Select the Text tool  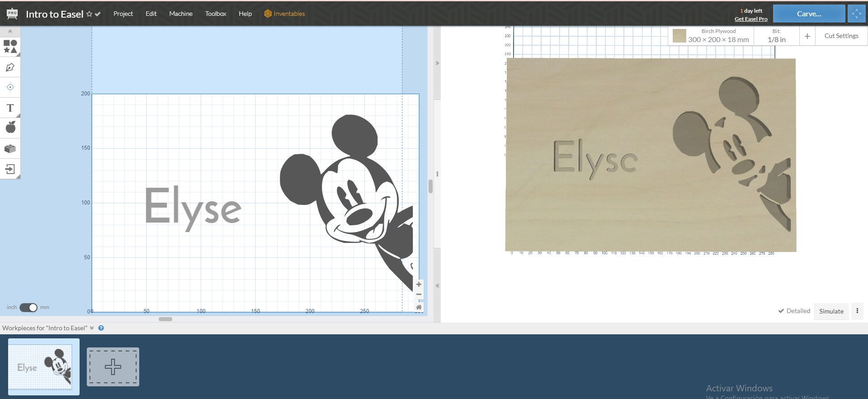[x=10, y=108]
